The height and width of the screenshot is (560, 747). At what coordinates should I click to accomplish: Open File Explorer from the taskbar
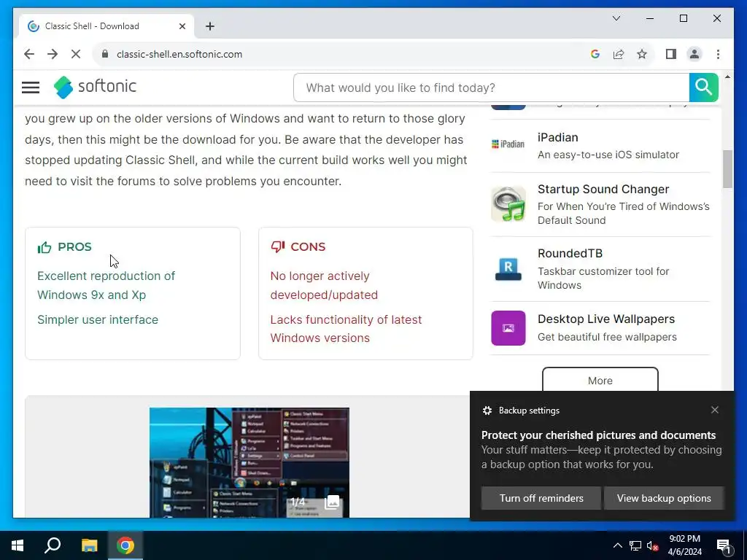click(89, 545)
